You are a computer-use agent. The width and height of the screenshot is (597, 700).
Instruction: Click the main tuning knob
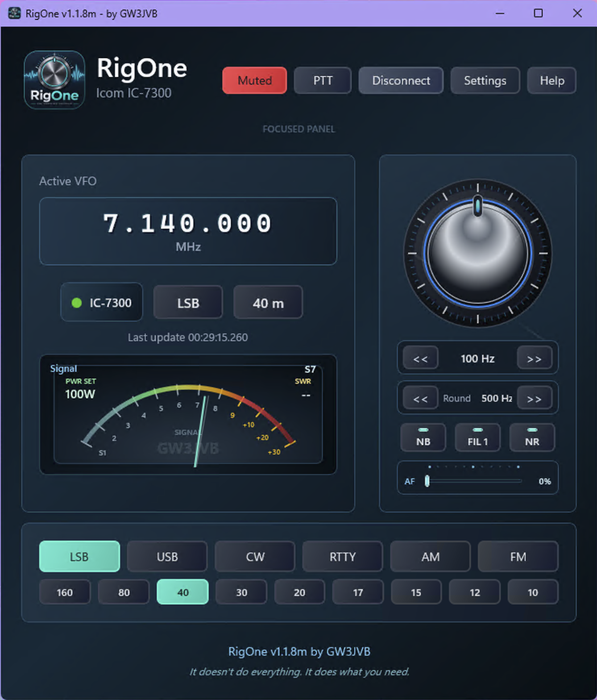point(477,253)
